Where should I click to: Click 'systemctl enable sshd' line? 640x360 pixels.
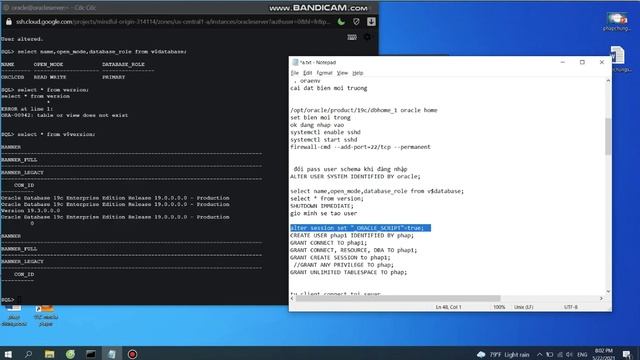(325, 132)
